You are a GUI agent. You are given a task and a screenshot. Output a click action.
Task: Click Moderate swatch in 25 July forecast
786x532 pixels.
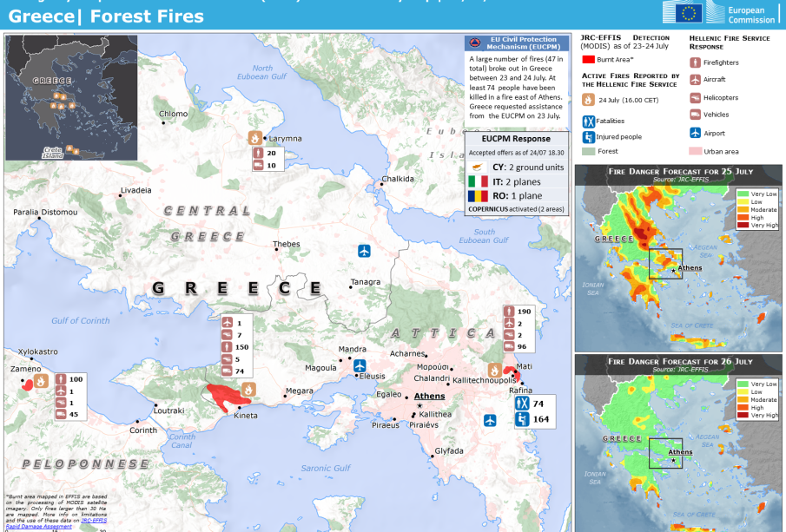[x=743, y=210]
